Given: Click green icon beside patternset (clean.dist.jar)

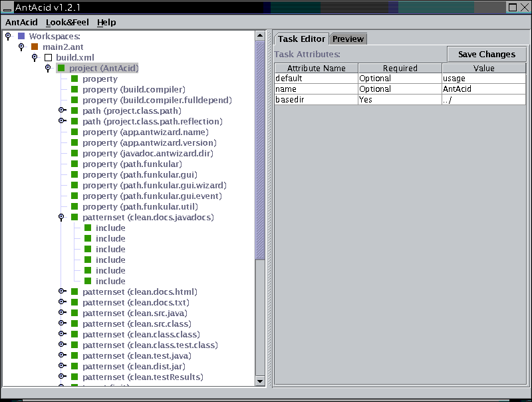Looking at the screenshot, I should 74,366.
